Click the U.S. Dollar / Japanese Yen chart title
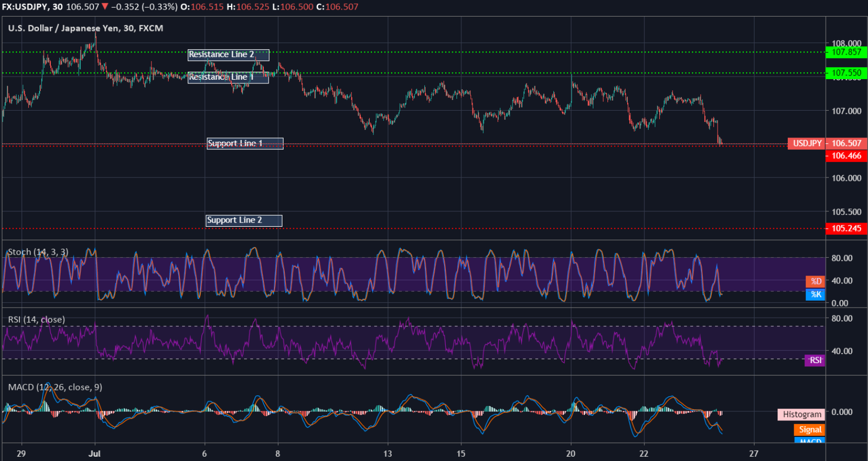Image resolution: width=868 pixels, height=461 pixels. [x=86, y=28]
